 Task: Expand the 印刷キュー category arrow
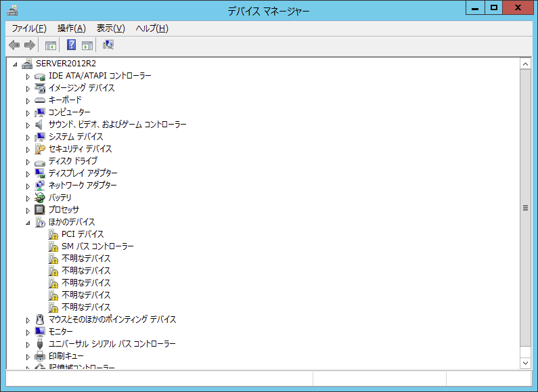(x=28, y=357)
